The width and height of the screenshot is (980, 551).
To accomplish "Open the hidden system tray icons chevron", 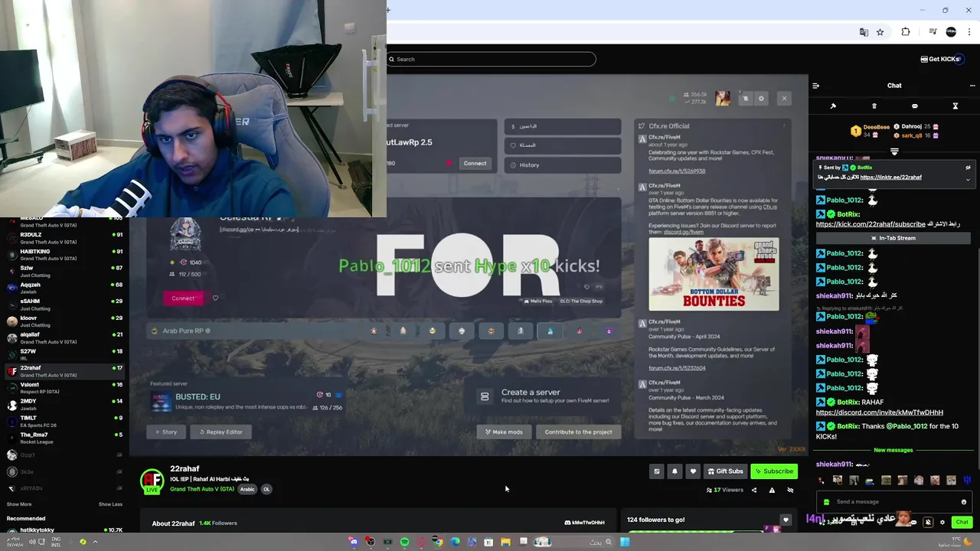I will click(x=95, y=542).
